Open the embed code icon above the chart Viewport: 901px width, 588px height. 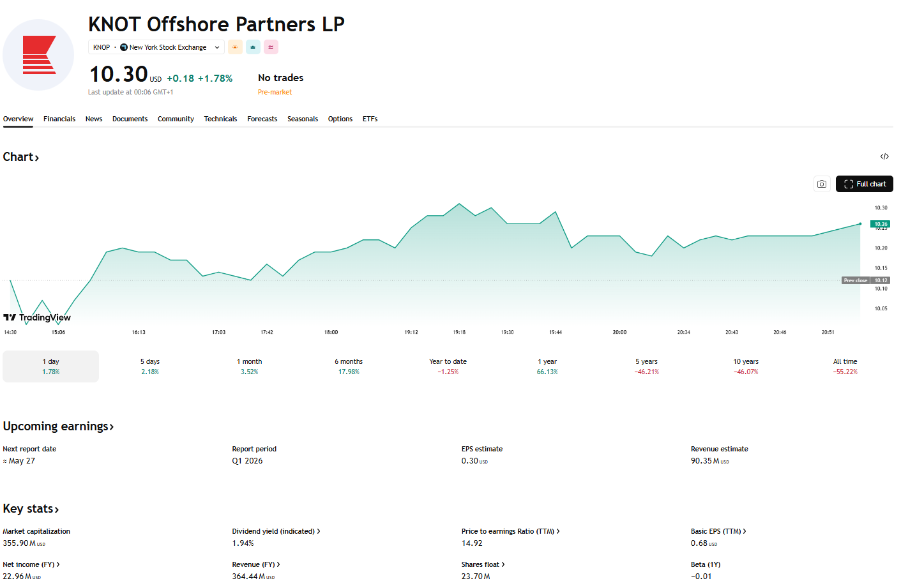[884, 156]
